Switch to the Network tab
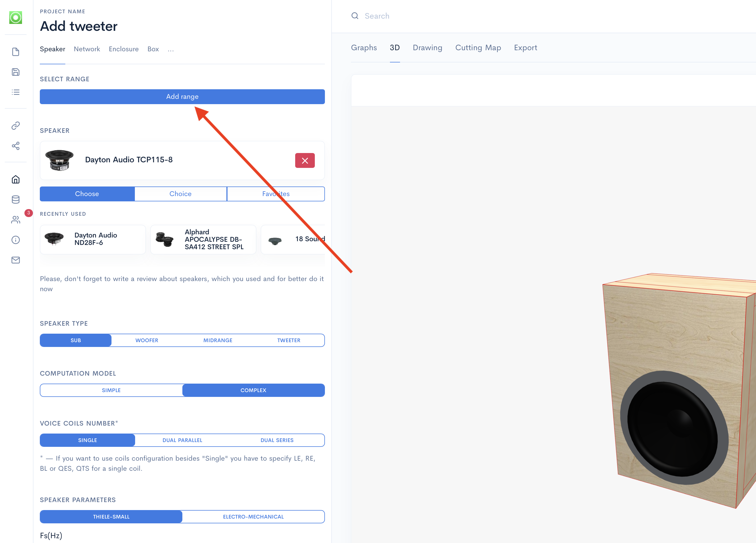This screenshot has height=543, width=756. (x=87, y=49)
